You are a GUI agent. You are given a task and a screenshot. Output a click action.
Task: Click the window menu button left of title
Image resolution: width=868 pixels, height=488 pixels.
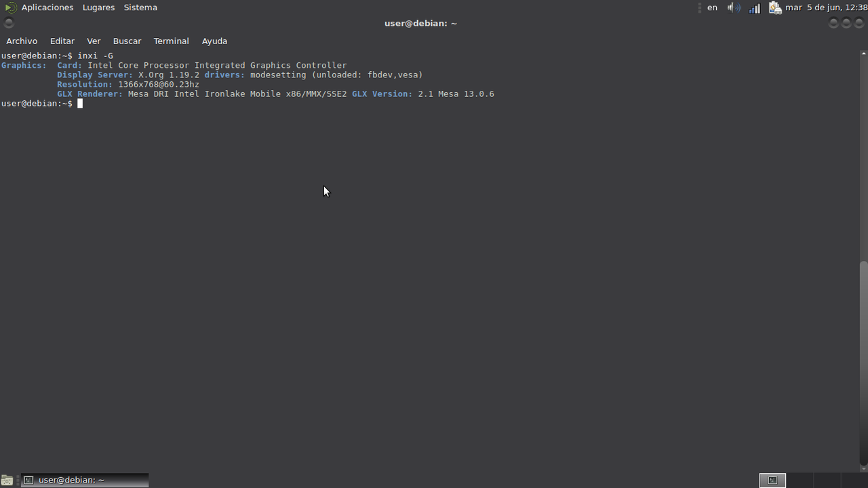(x=9, y=23)
